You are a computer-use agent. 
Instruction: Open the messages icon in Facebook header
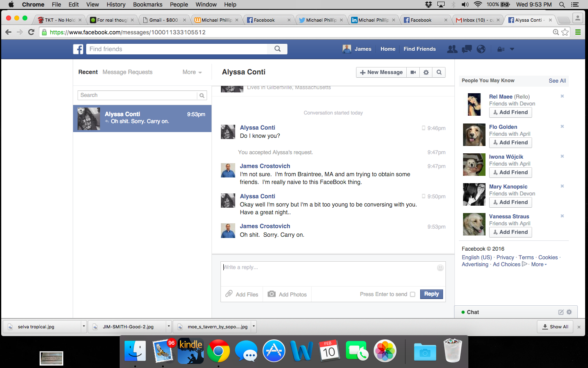point(467,49)
